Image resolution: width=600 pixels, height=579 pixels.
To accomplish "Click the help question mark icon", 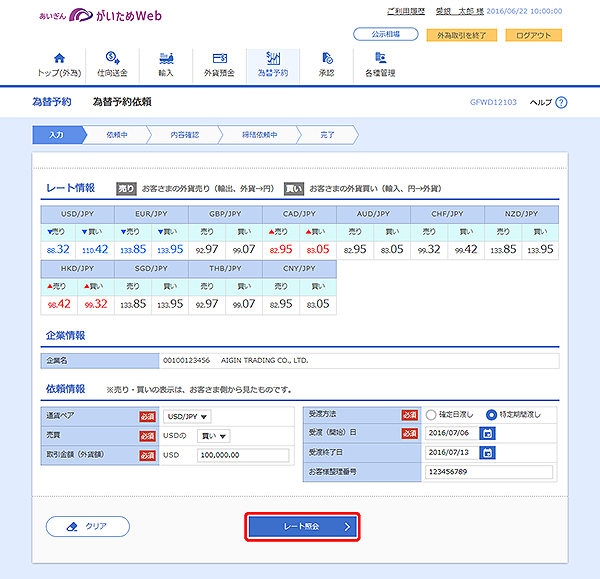I will pyautogui.click(x=561, y=103).
